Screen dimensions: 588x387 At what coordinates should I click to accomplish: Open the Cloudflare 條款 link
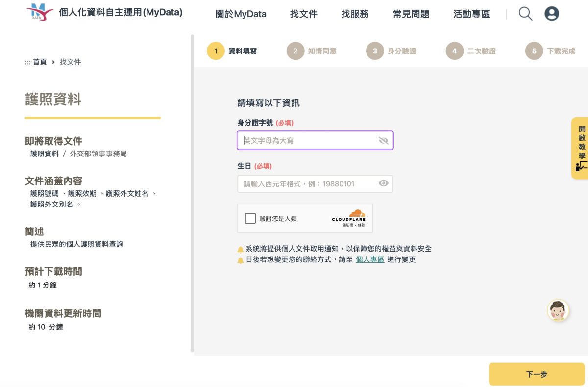coord(361,225)
